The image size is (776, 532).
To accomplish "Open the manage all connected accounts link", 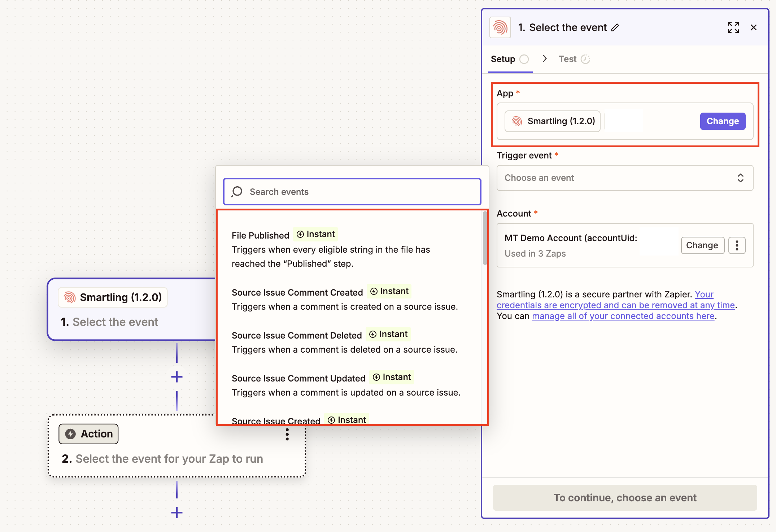I will (x=623, y=316).
